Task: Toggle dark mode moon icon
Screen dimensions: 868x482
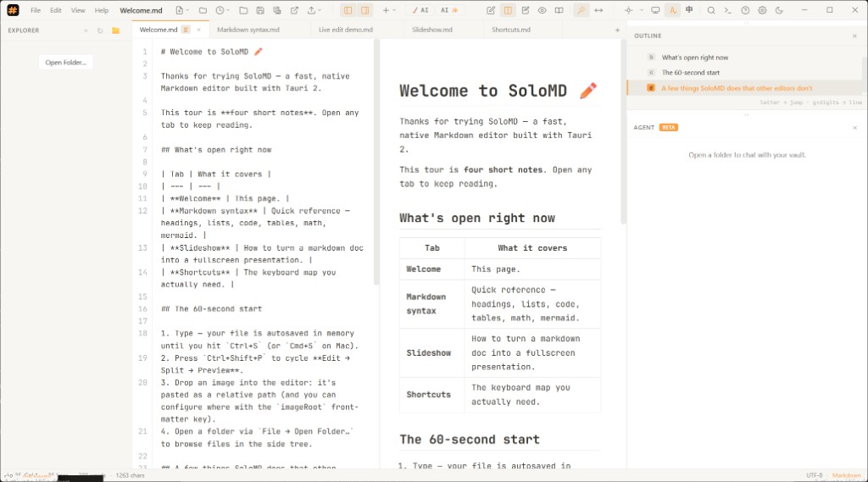Action: tap(780, 10)
